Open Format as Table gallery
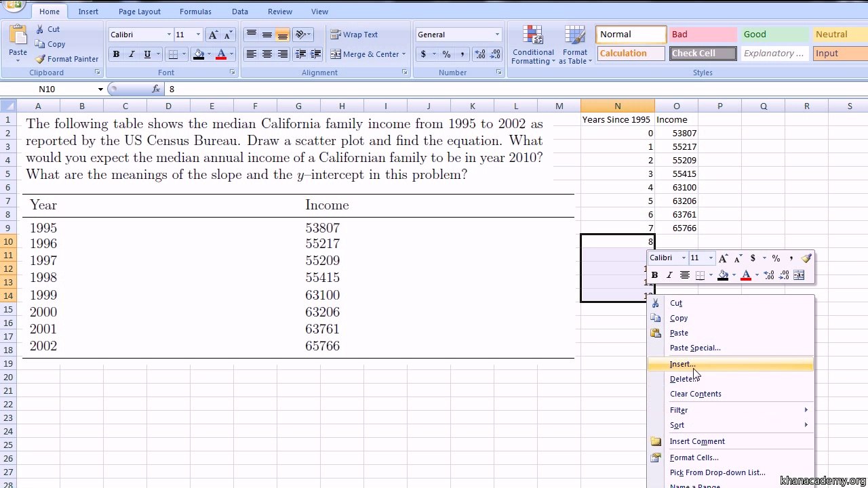Image resolution: width=868 pixels, height=488 pixels. click(x=575, y=45)
